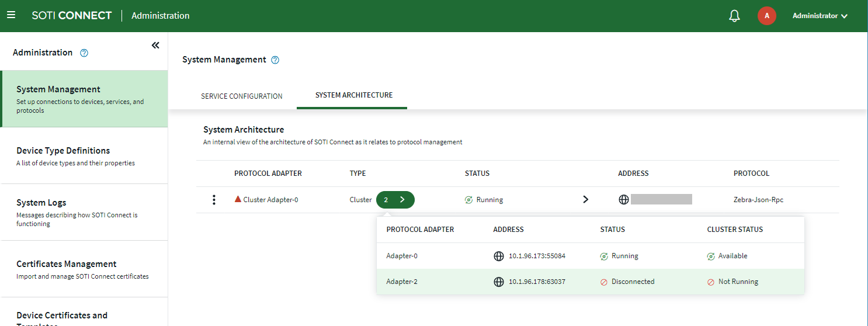Click the SOTI CONNECT logo
Screen dimensions: 868x326
pos(72,16)
